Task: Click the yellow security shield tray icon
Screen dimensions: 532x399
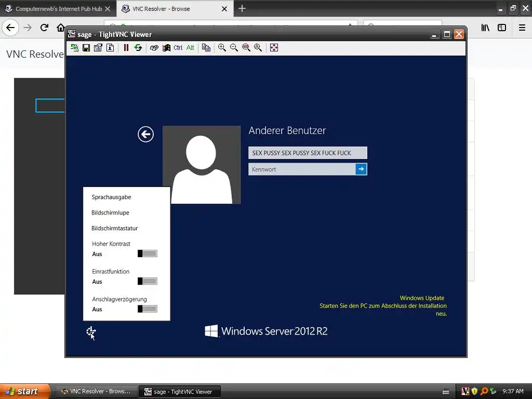Action: point(475,391)
